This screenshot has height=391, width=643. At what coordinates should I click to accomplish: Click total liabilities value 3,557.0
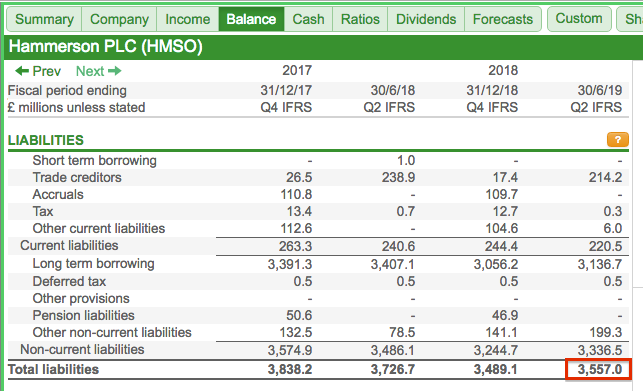(x=600, y=369)
